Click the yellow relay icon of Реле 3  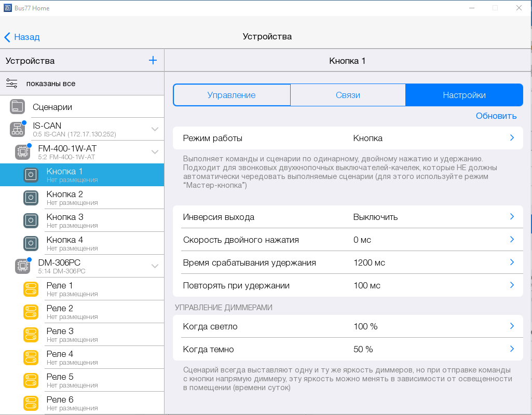[31, 335]
